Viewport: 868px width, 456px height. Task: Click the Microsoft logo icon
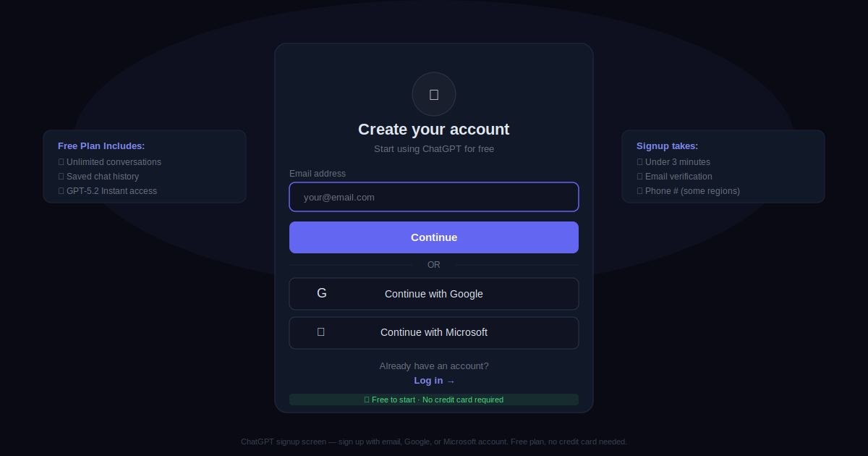(321, 332)
